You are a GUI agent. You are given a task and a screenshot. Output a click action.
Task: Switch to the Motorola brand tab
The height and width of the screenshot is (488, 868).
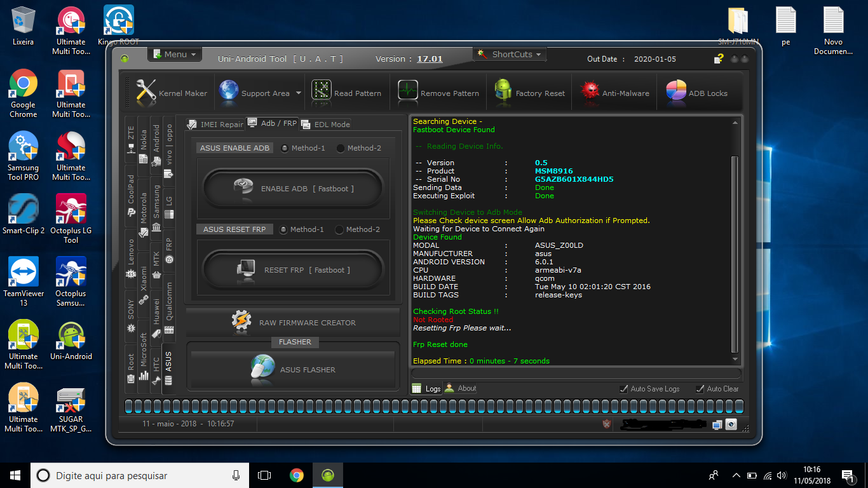tap(144, 215)
